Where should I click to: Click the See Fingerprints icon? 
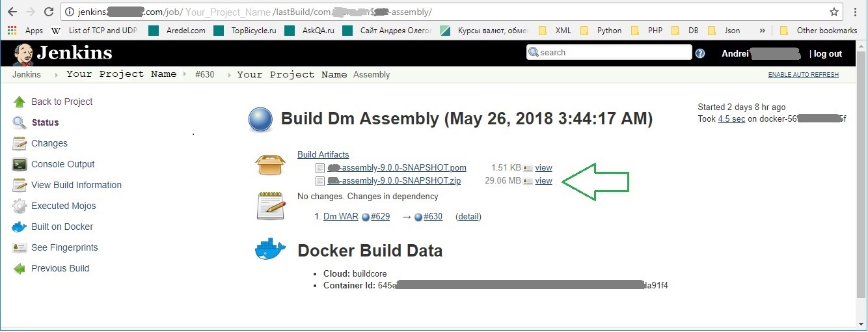point(20,247)
